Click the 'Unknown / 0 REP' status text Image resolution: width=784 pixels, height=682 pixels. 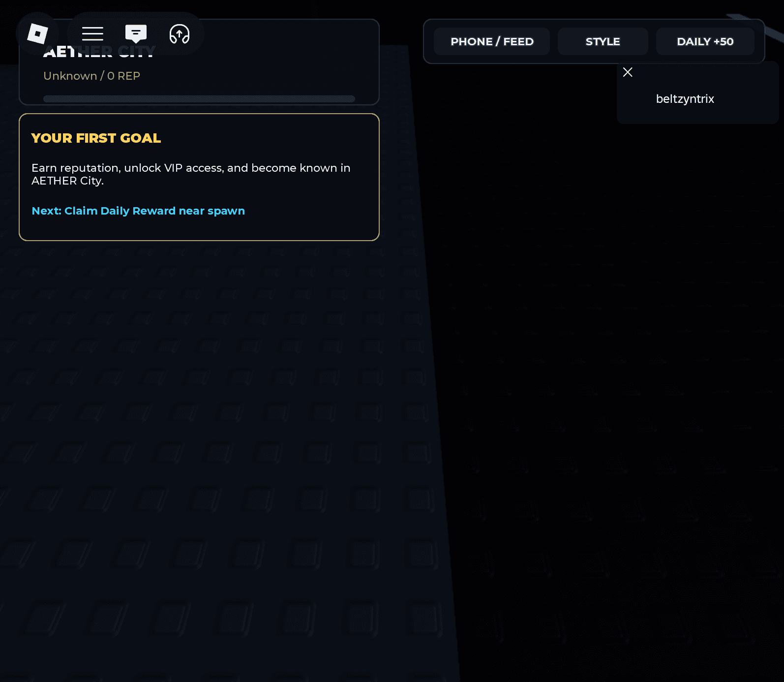[92, 76]
